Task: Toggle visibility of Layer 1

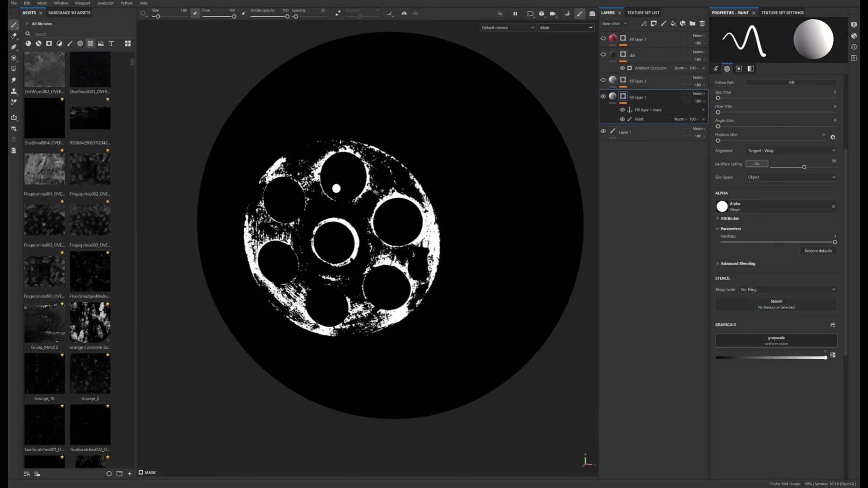Action: point(603,131)
